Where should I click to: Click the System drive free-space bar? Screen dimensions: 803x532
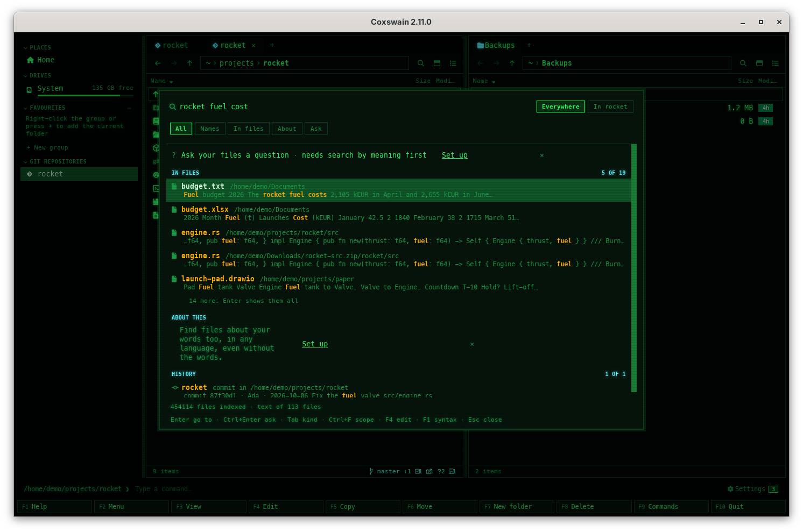86,96
